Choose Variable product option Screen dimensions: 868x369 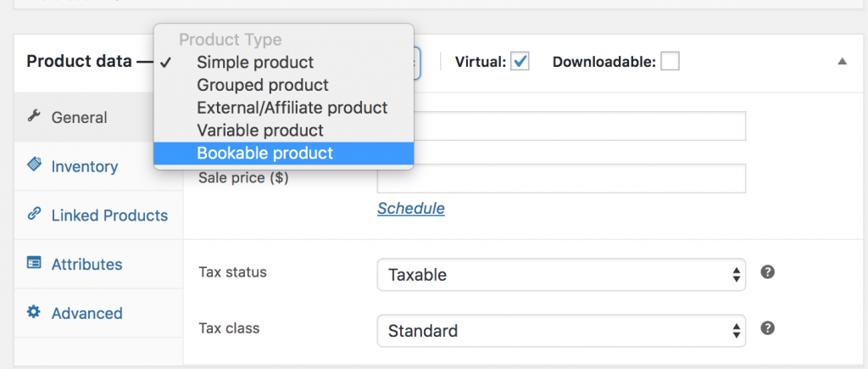(x=260, y=131)
